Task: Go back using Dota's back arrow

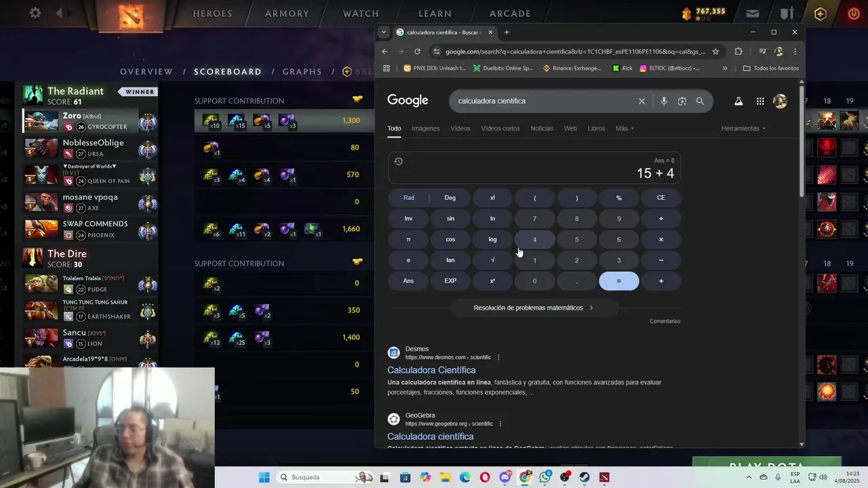Action: pyautogui.click(x=59, y=13)
